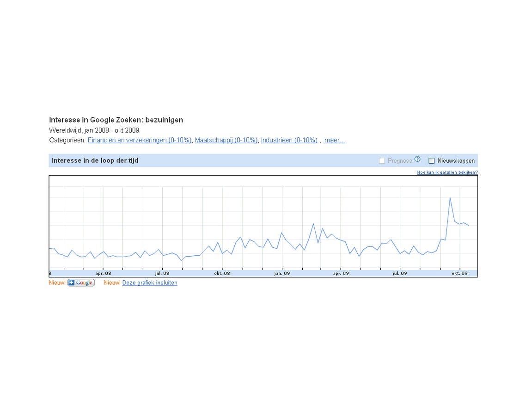Enable the Nieuwskoppen checkbox

(x=432, y=161)
